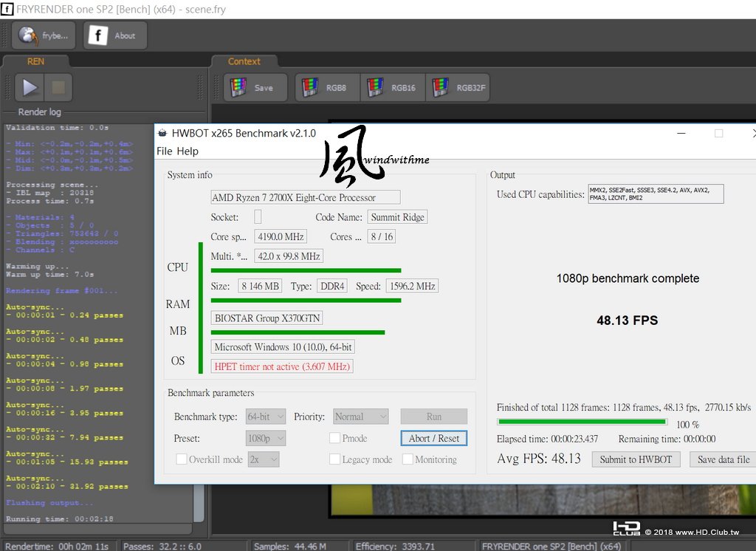Open the Priority Normal dropdown

(x=360, y=417)
